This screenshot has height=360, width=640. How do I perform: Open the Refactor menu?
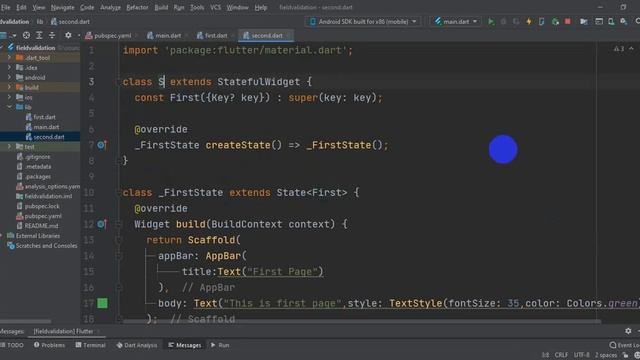137,7
